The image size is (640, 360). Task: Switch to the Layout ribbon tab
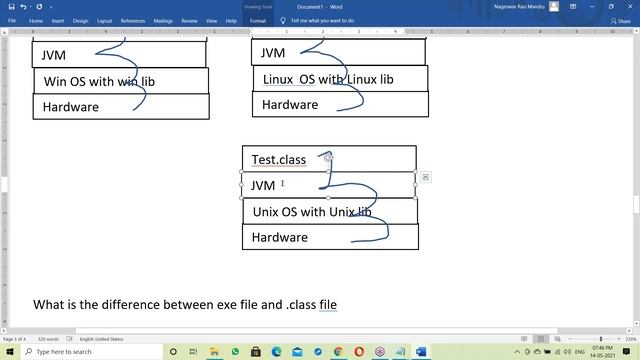(x=104, y=20)
